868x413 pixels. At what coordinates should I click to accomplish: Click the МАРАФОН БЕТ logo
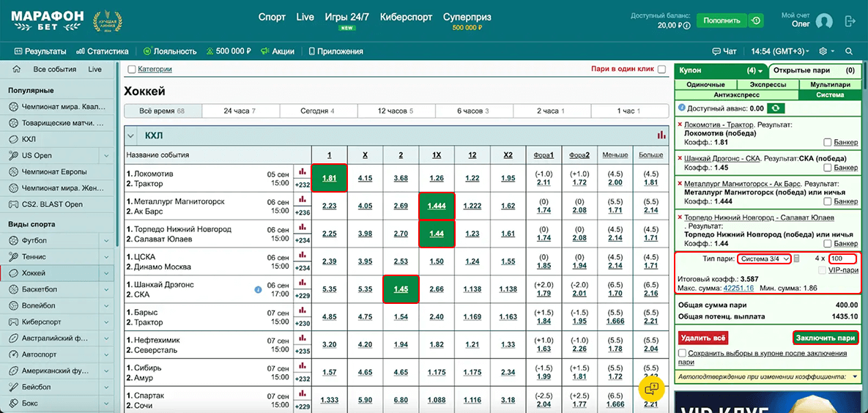click(x=47, y=21)
